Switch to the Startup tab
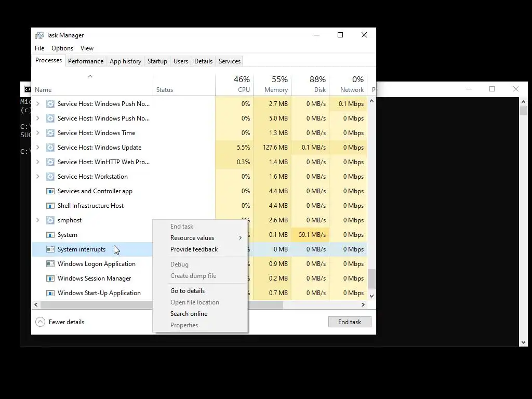Screen dimensions: 532x399 click(x=157, y=61)
